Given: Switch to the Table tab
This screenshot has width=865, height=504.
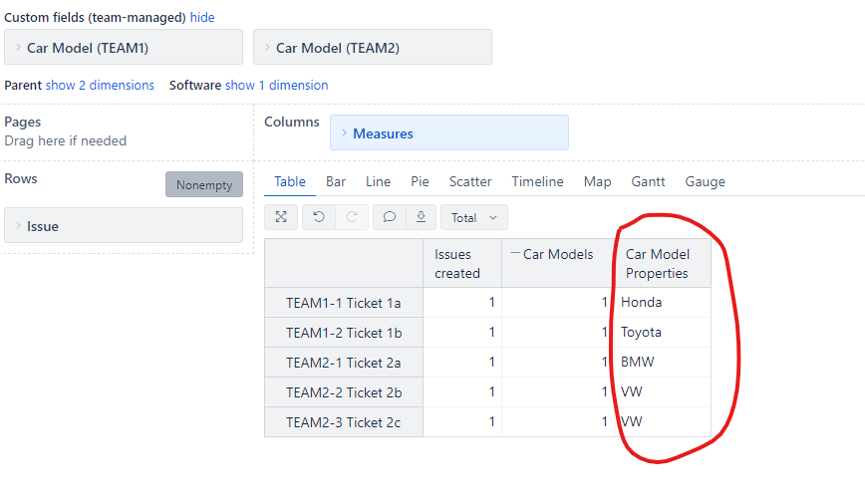Looking at the screenshot, I should click(290, 181).
